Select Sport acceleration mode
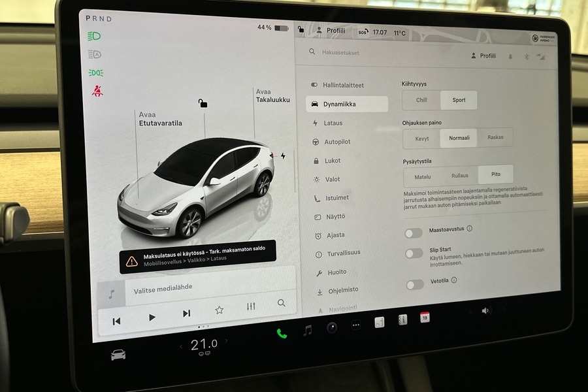 459,100
